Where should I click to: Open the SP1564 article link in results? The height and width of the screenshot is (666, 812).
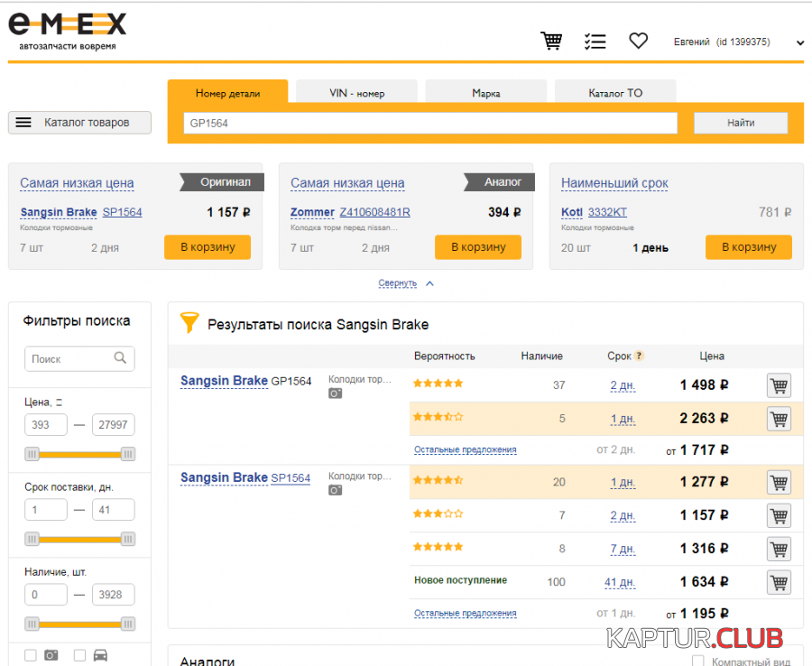tap(291, 478)
